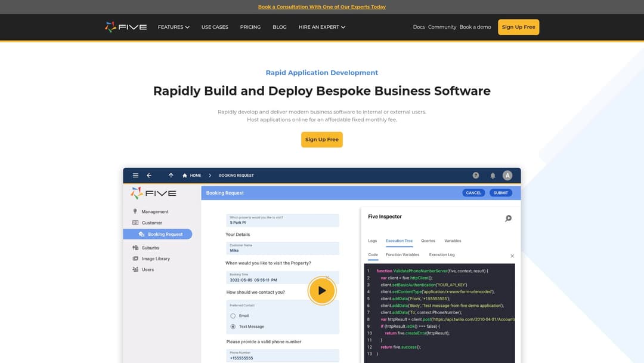Open the Use Cases page
644x363 pixels.
pyautogui.click(x=215, y=27)
